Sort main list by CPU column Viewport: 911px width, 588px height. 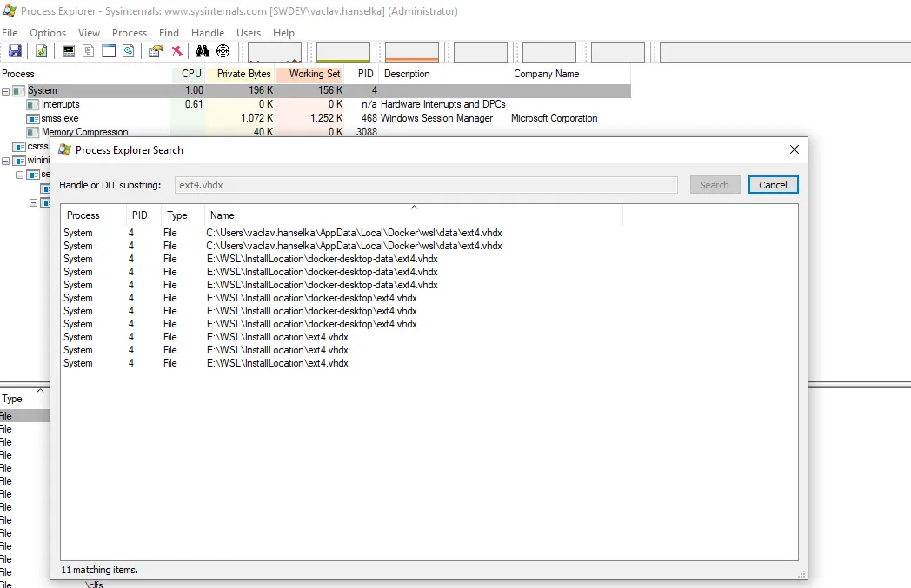pyautogui.click(x=188, y=74)
